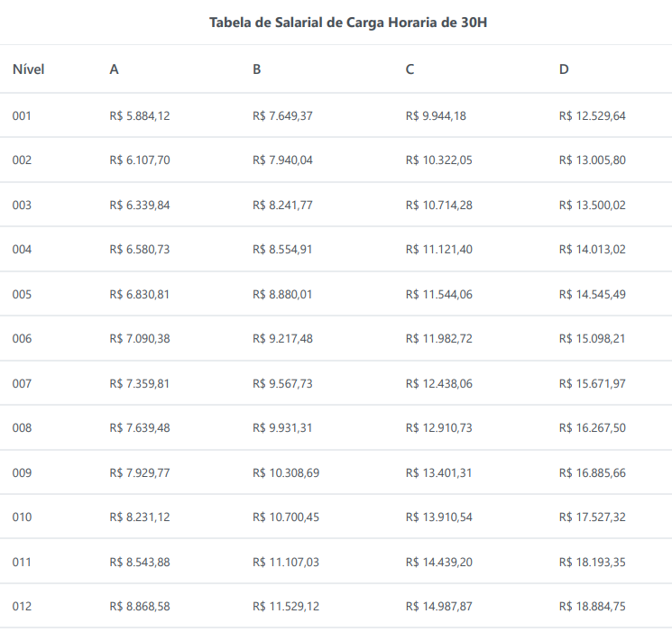Click the R$ 14.439,20 cell

[439, 562]
